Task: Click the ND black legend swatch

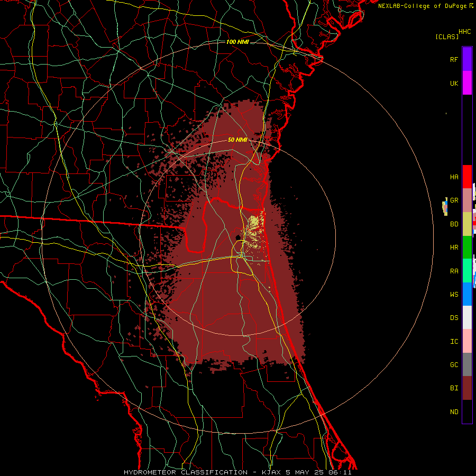Action: (467, 411)
